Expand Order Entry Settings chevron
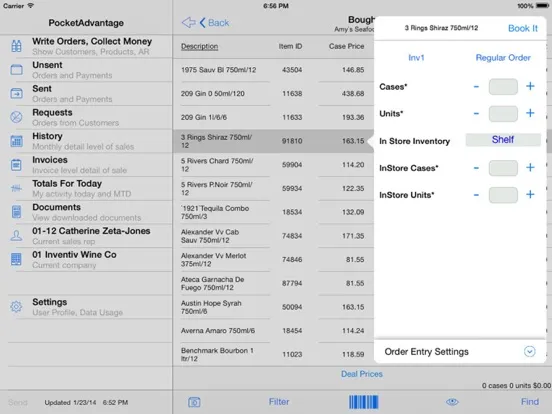Viewport: 552px width, 414px height. point(529,351)
